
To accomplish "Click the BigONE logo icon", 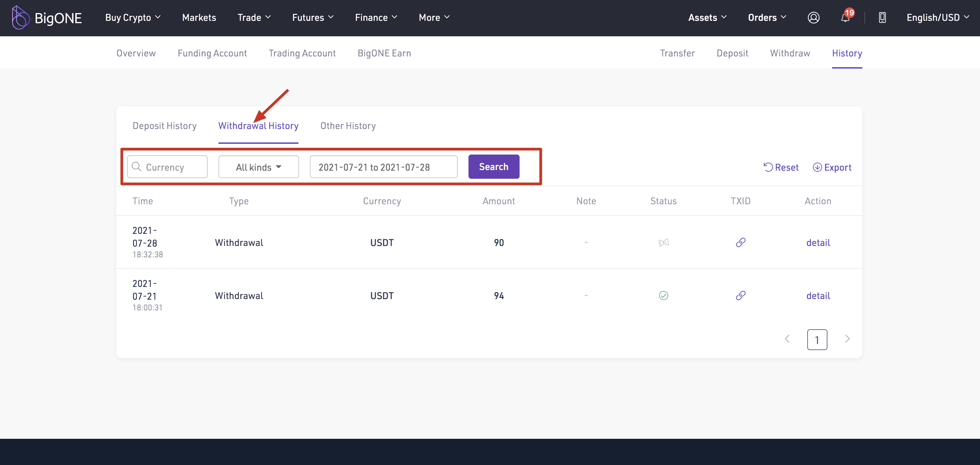I will 20,17.
